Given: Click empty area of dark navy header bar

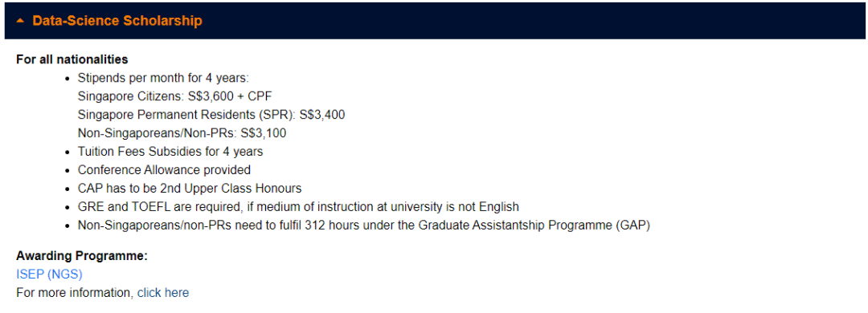Looking at the screenshot, I should point(531,21).
